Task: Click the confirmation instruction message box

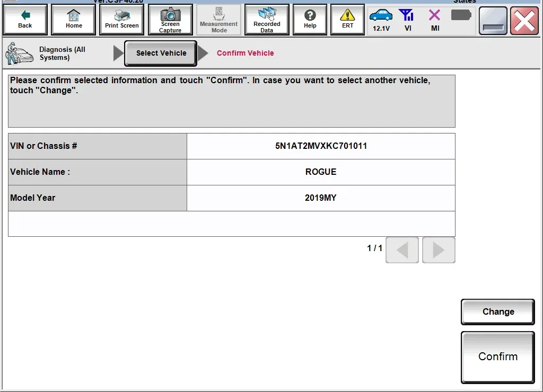Action: click(232, 101)
